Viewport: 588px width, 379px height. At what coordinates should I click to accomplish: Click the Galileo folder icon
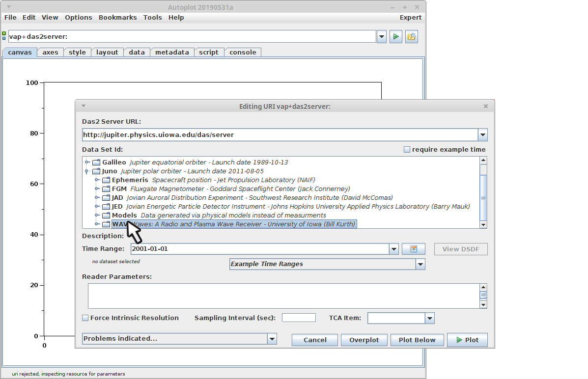tap(96, 162)
